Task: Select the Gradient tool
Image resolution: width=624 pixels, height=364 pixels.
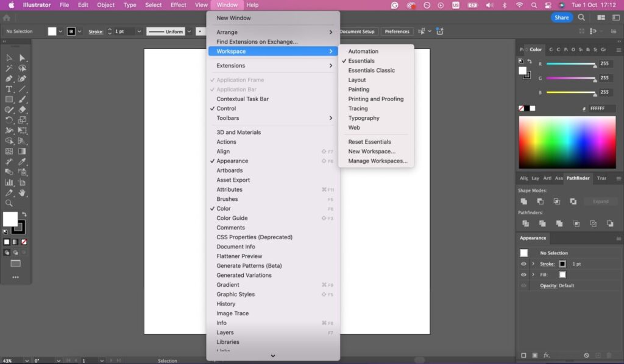Action: coord(23,151)
